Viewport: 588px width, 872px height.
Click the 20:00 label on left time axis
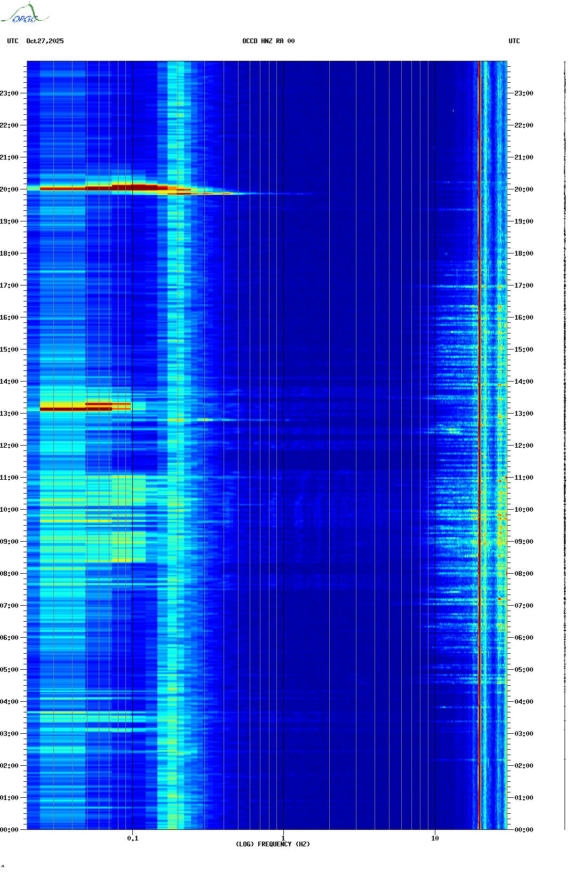(x=9, y=189)
